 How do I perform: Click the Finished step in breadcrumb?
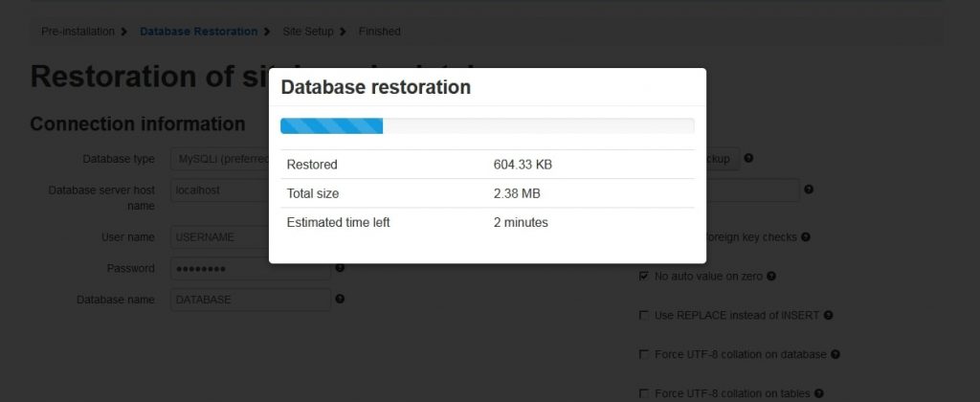tap(380, 32)
